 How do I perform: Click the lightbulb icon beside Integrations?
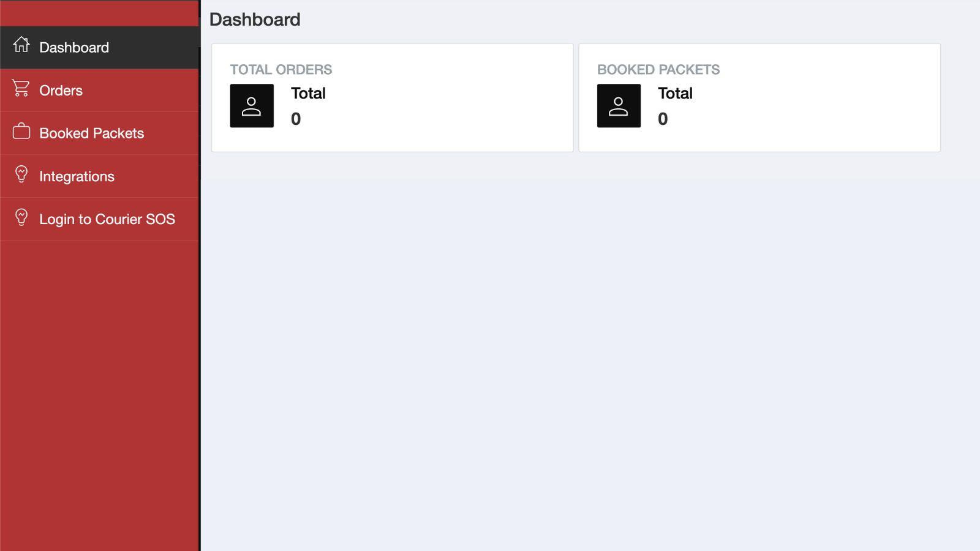[x=21, y=174]
